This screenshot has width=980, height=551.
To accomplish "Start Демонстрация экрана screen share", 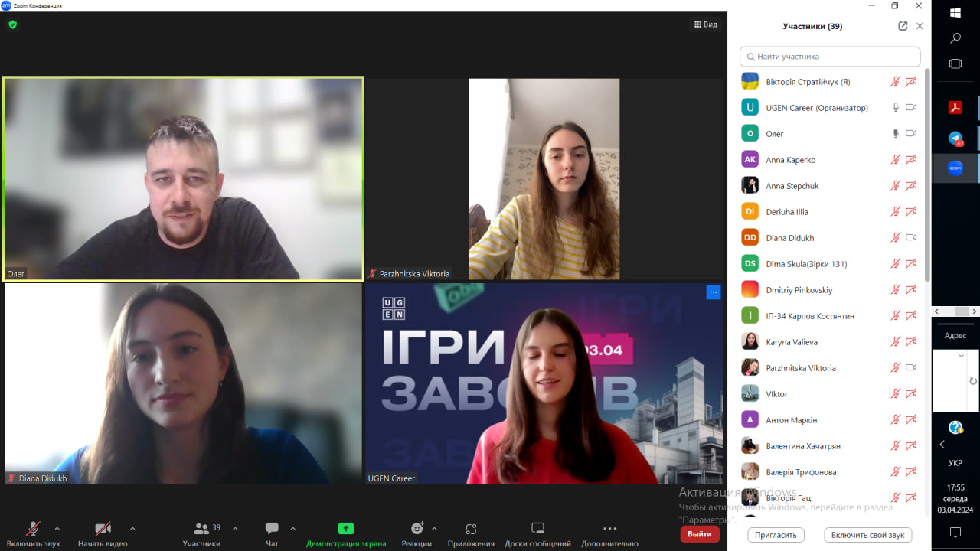I will click(346, 533).
